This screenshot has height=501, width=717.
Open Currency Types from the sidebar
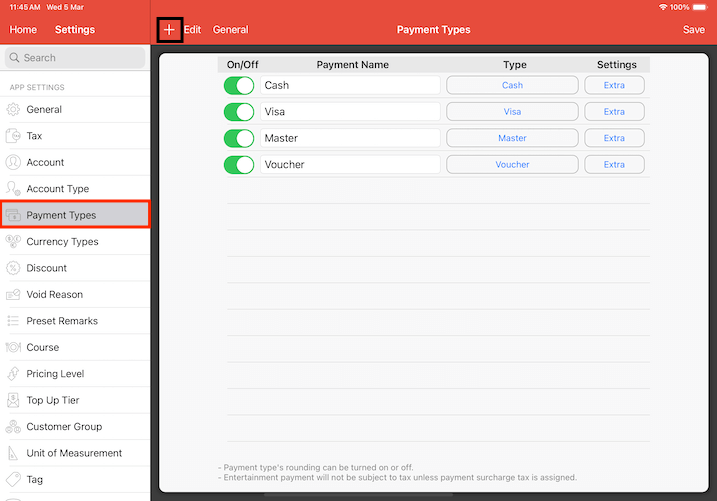62,242
